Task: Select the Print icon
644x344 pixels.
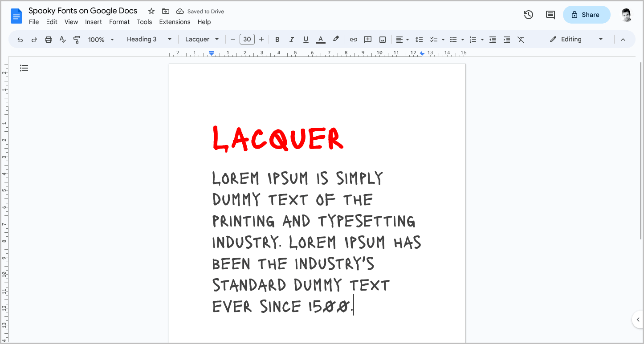Action: click(48, 39)
